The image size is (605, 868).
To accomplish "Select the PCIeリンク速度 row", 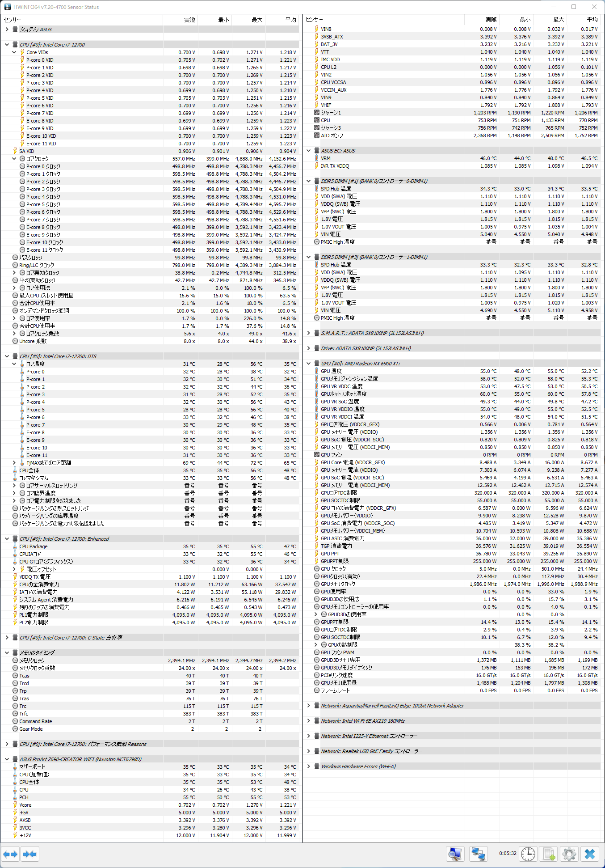I will [452, 675].
